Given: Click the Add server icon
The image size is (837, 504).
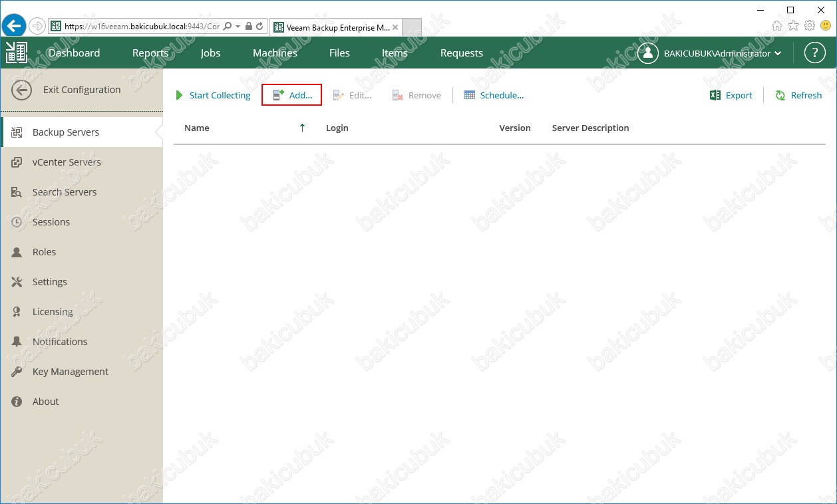Looking at the screenshot, I should 279,95.
